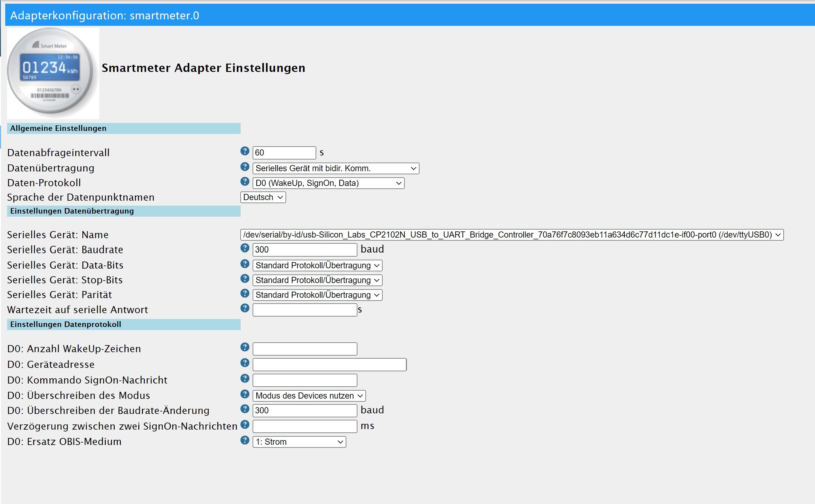The height and width of the screenshot is (504, 815).
Task: Show help for D0 Ersatz OBIS-Medium
Action: pyautogui.click(x=245, y=440)
